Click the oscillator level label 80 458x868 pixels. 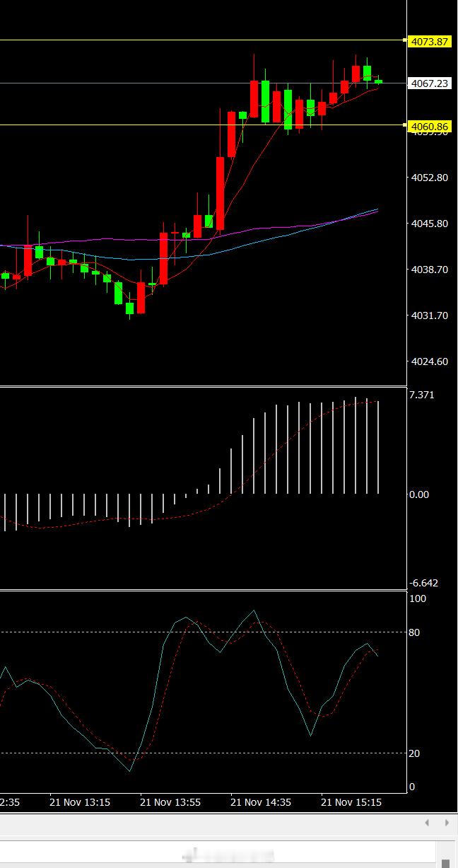(x=414, y=632)
